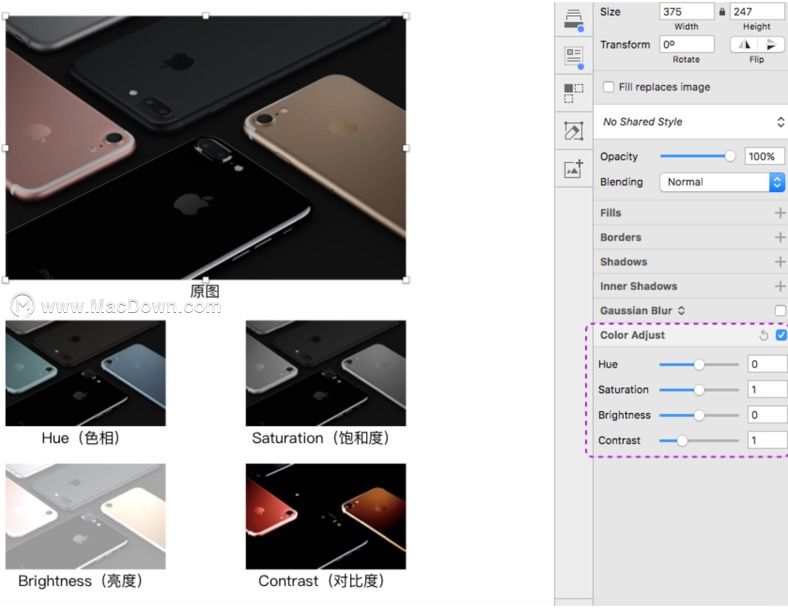
Task: Click the Inner Shadows section header
Action: point(639,286)
